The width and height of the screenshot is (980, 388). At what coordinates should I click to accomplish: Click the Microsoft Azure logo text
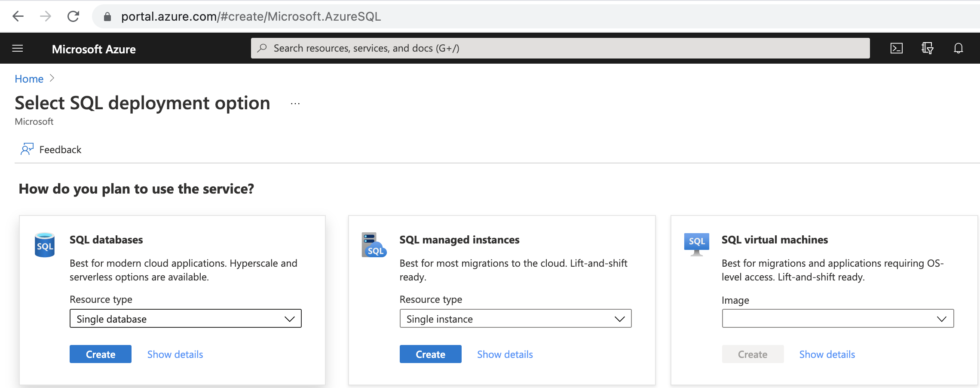(x=94, y=49)
